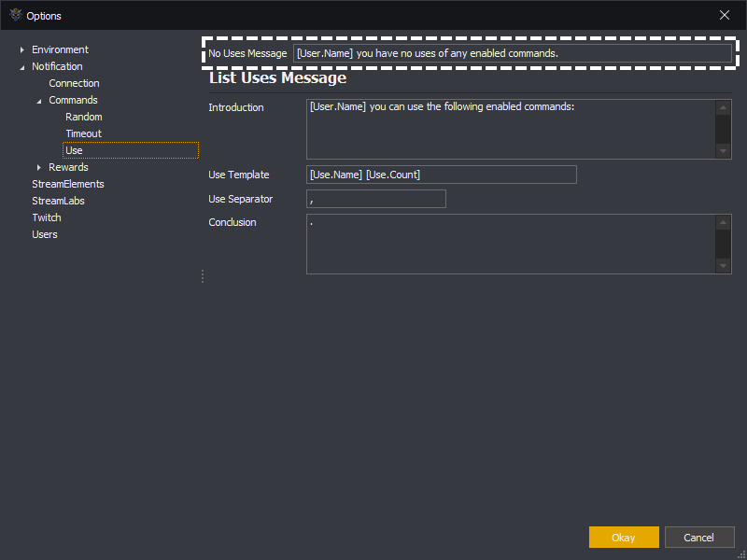747x560 pixels.
Task: Select Notification in the options tree
Action: click(x=57, y=66)
